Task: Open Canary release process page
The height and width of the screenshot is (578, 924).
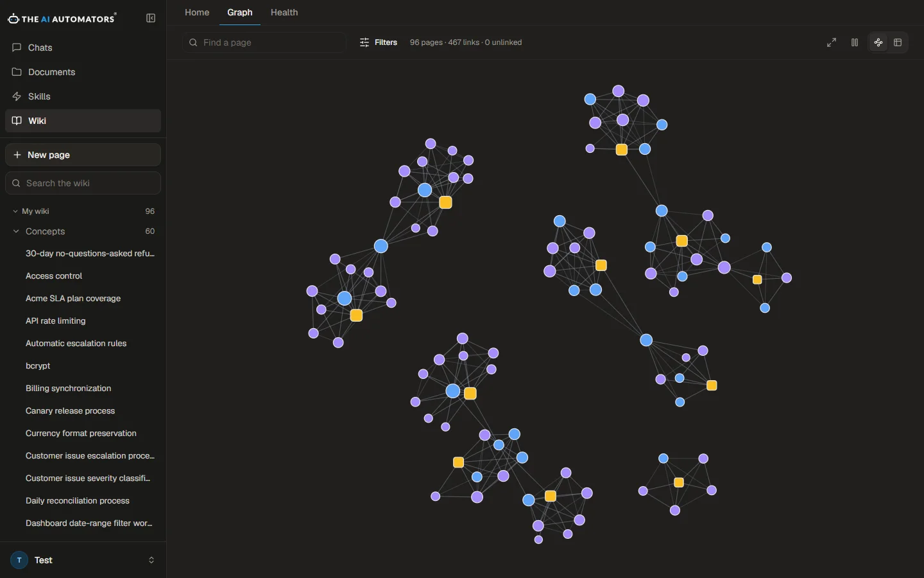Action: [71, 411]
